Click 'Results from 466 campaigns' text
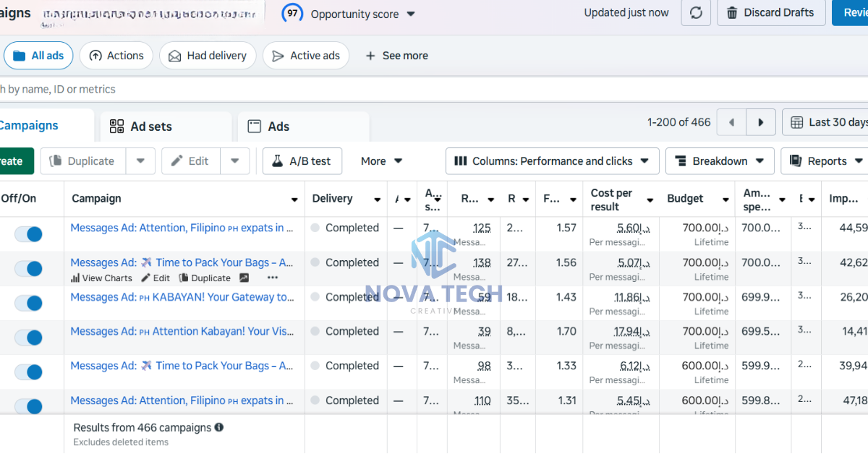The width and height of the screenshot is (868, 454). coord(142,427)
